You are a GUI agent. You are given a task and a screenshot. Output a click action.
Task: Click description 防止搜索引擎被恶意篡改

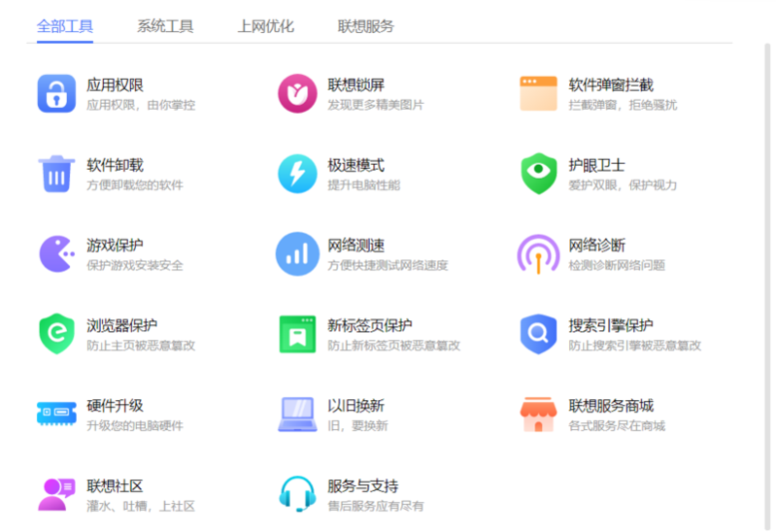point(635,346)
